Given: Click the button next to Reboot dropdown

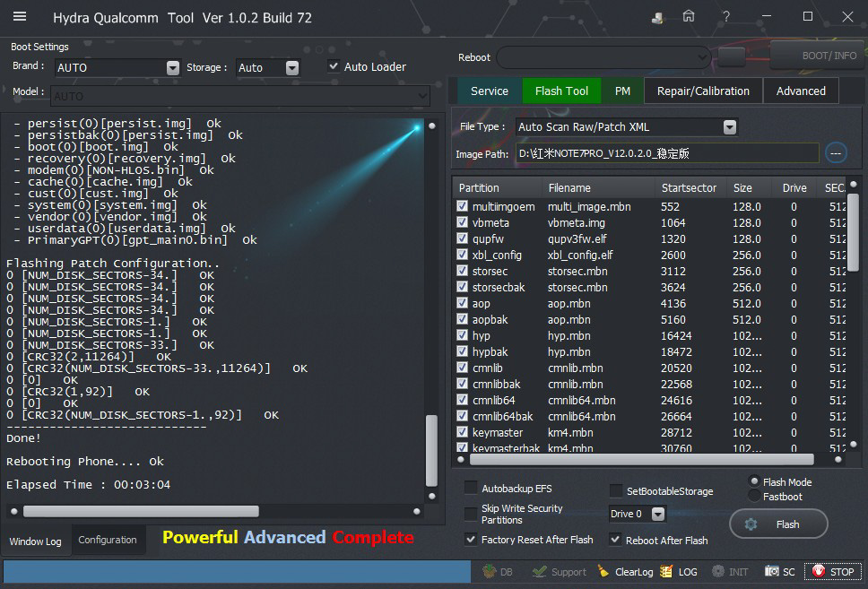Looking at the screenshot, I should (732, 56).
